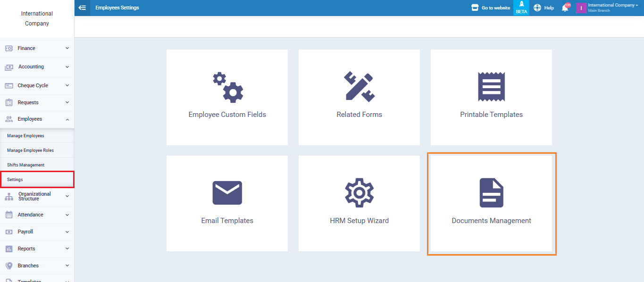The width and height of the screenshot is (644, 282).
Task: Click the BETA rocket badge
Action: tap(521, 8)
